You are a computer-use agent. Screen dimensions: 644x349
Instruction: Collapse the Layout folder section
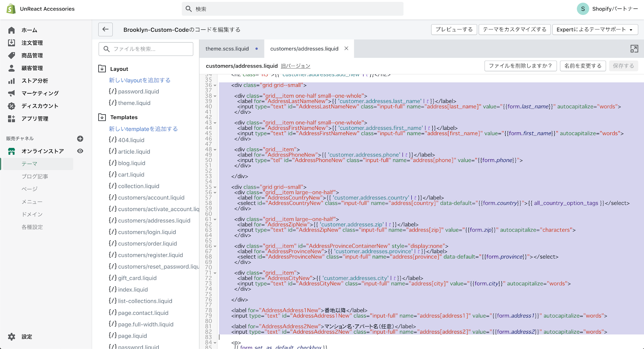click(x=102, y=69)
